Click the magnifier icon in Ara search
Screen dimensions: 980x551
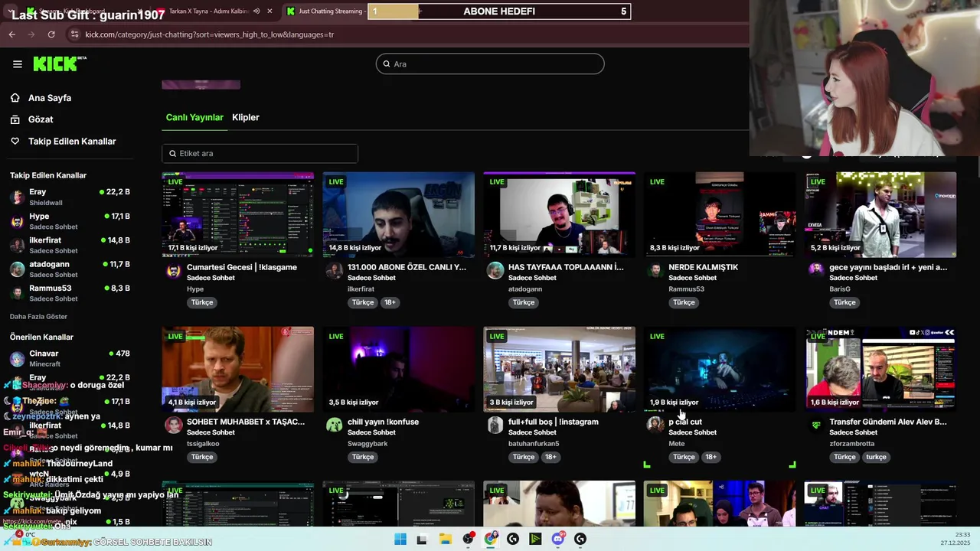387,64
